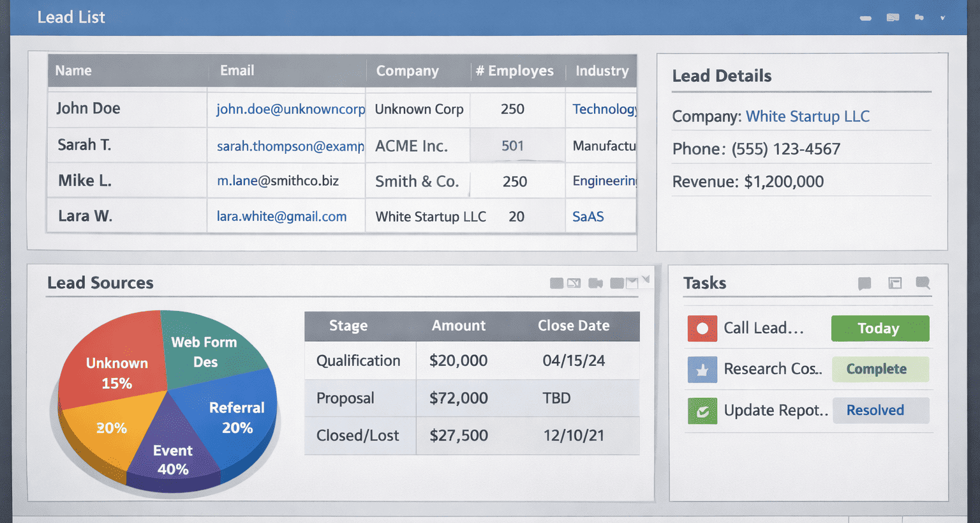The width and height of the screenshot is (980, 523).
Task: Click the ACME Inc. company cell
Action: tap(419, 146)
